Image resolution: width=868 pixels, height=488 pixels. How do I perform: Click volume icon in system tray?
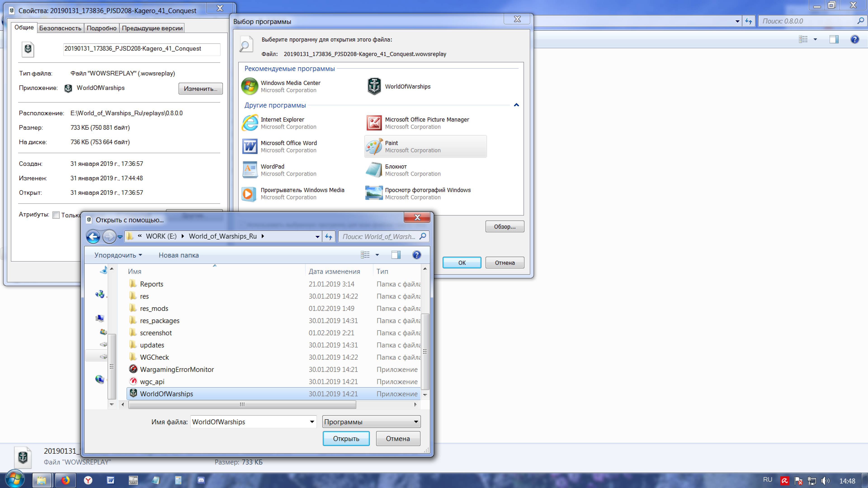click(825, 481)
